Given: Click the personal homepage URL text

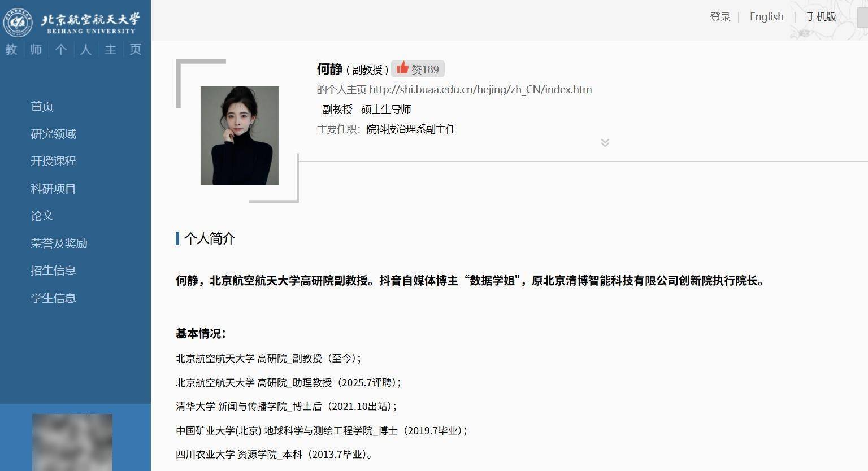Looking at the screenshot, I should coord(480,89).
